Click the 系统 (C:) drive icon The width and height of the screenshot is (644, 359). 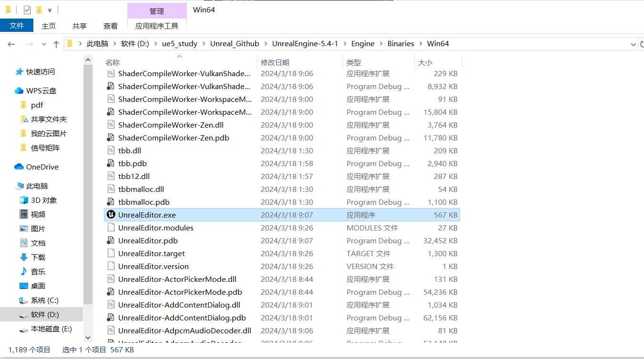pyautogui.click(x=24, y=300)
